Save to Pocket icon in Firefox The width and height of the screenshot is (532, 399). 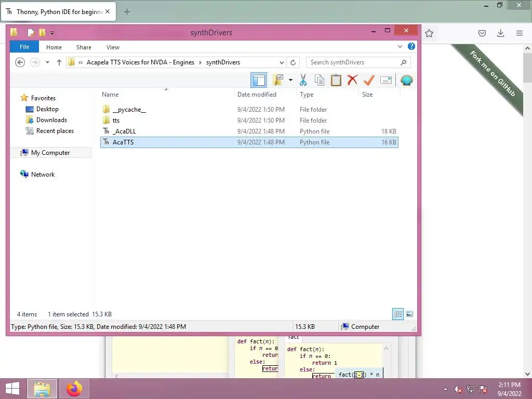tap(482, 33)
